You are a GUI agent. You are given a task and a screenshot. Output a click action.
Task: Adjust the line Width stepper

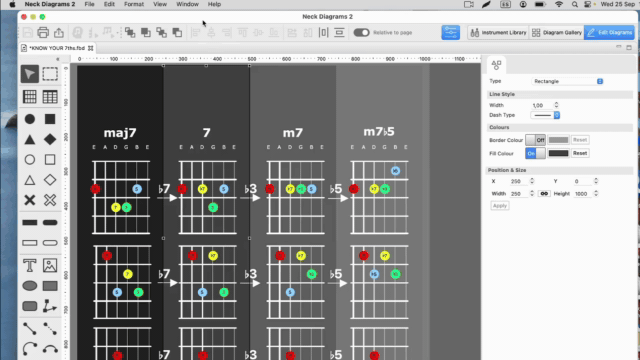click(556, 105)
